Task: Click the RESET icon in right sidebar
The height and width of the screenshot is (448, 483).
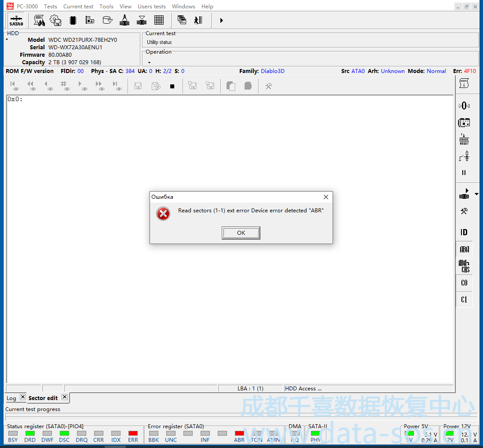Action: pyautogui.click(x=464, y=139)
